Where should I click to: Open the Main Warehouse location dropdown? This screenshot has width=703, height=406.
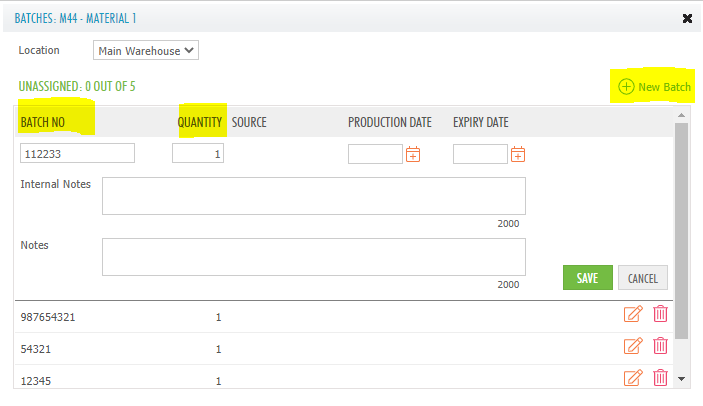[147, 51]
